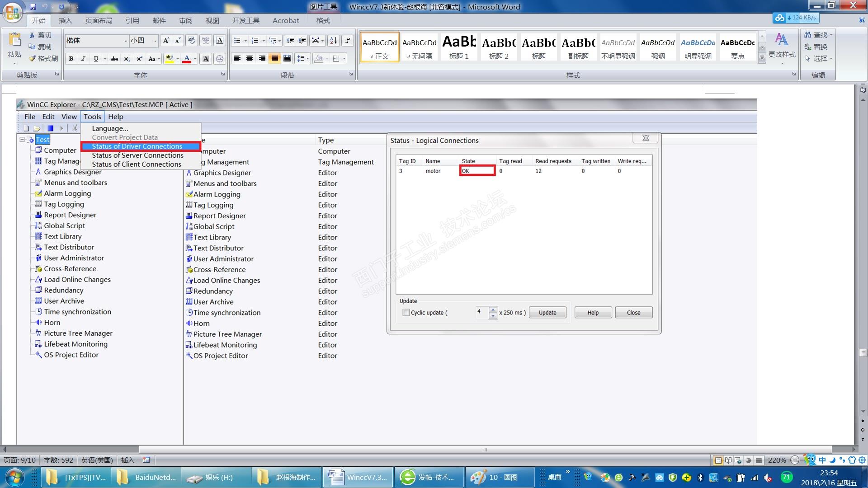
Task: Click the bullet list icon
Action: (x=237, y=41)
